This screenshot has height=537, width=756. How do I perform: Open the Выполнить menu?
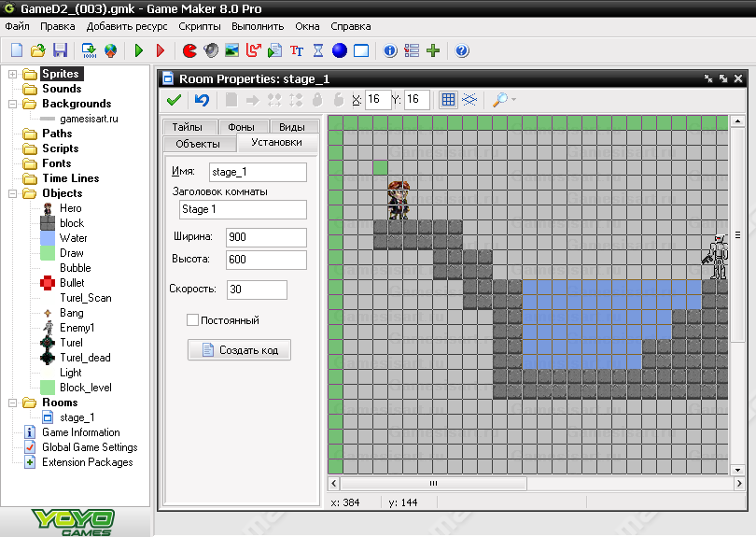click(258, 26)
